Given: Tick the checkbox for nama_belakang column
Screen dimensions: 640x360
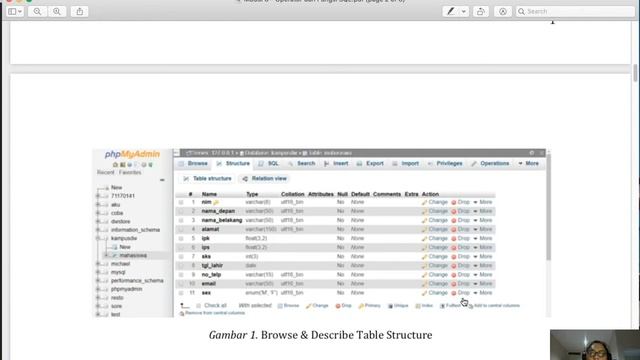Looking at the screenshot, I should (181, 220).
